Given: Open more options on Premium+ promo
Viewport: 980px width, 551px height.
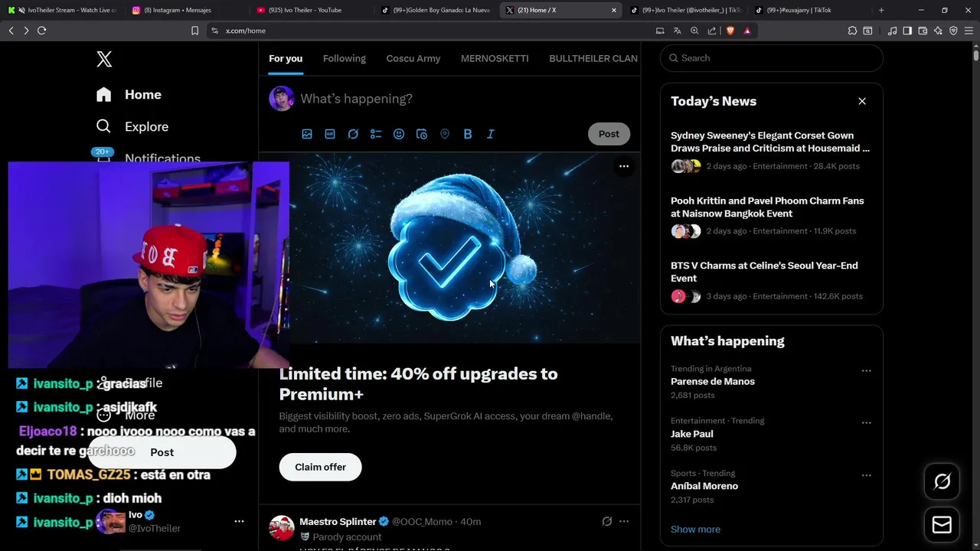Looking at the screenshot, I should click(x=624, y=166).
